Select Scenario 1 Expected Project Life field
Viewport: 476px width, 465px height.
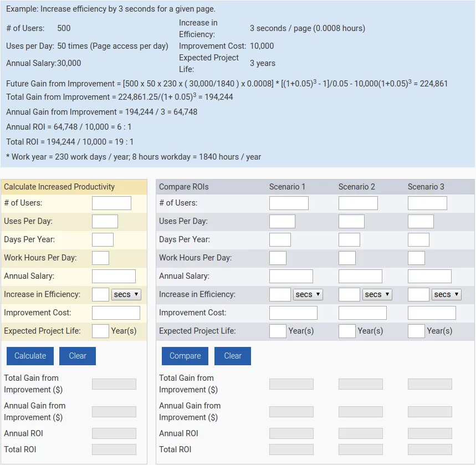(278, 331)
